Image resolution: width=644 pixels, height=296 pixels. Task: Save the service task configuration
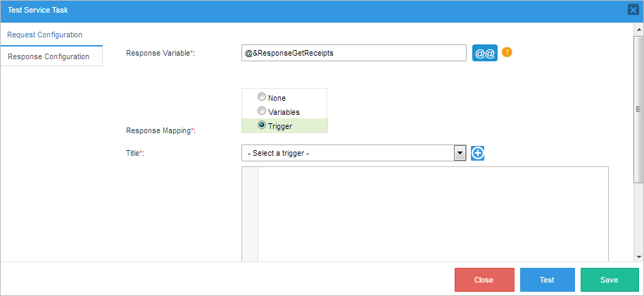(x=609, y=280)
